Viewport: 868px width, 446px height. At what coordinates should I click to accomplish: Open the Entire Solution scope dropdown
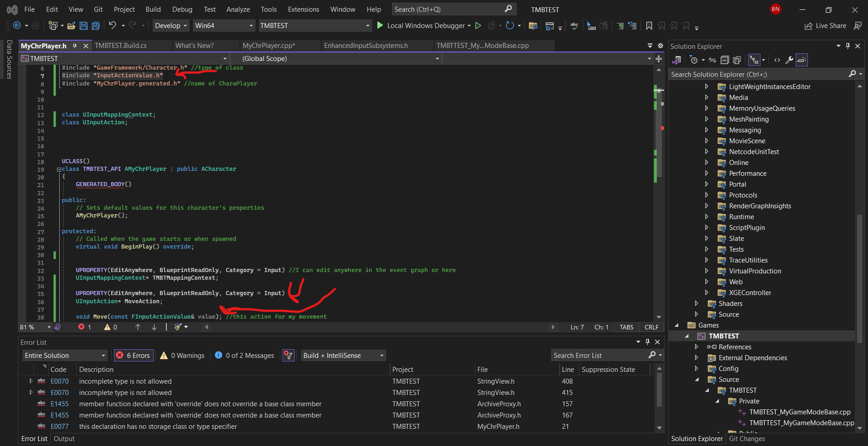coord(65,356)
